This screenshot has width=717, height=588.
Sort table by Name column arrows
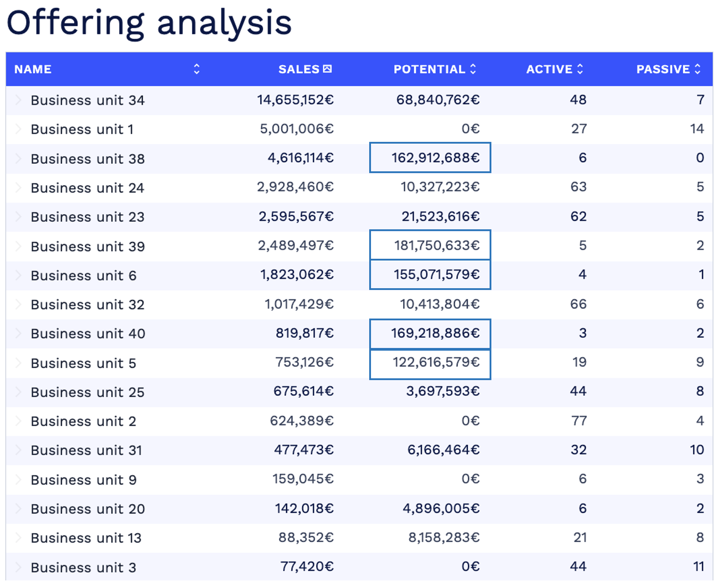[197, 69]
